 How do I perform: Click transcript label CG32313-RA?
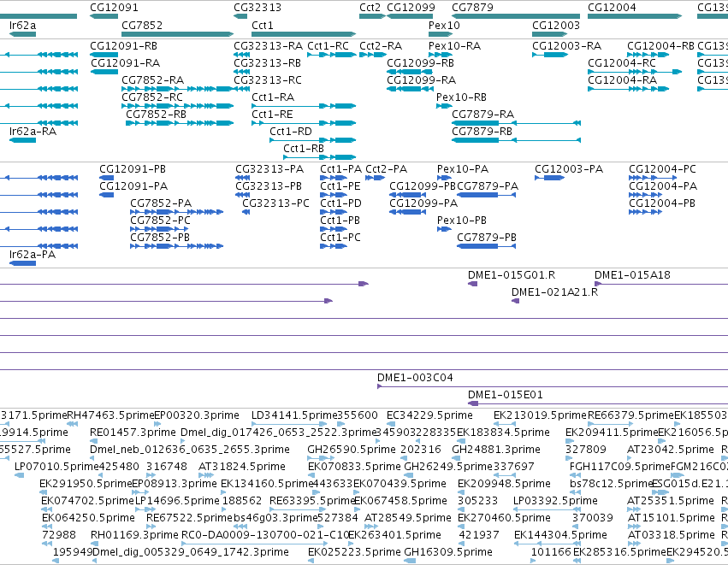269,46
